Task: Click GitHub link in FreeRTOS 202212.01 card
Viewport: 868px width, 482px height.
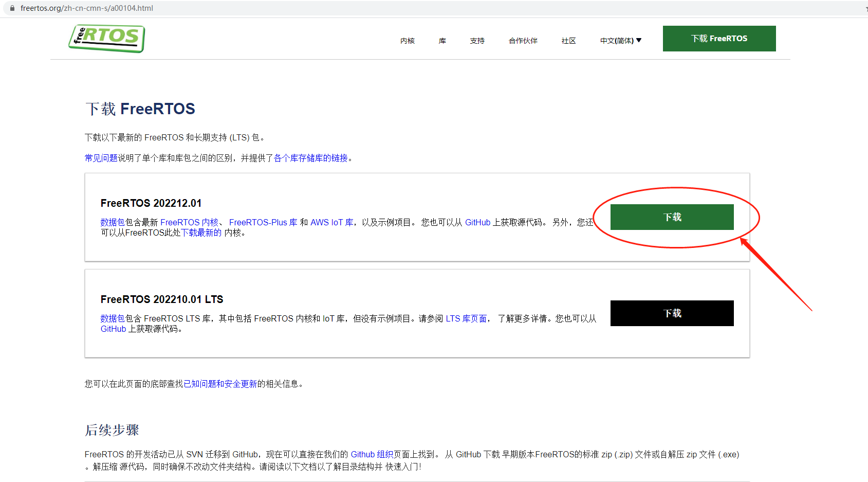Action: 478,222
